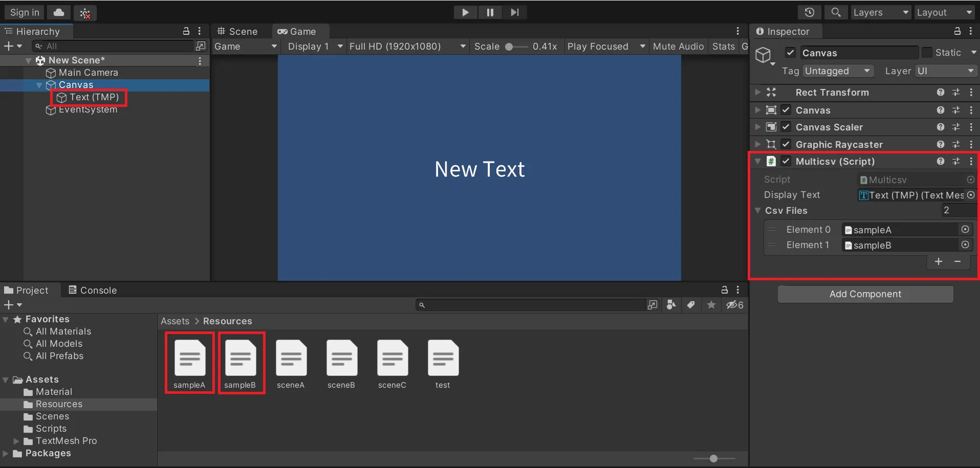The image size is (980, 468).
Task: Click the Favorites star icon in Project toolbar
Action: (711, 305)
